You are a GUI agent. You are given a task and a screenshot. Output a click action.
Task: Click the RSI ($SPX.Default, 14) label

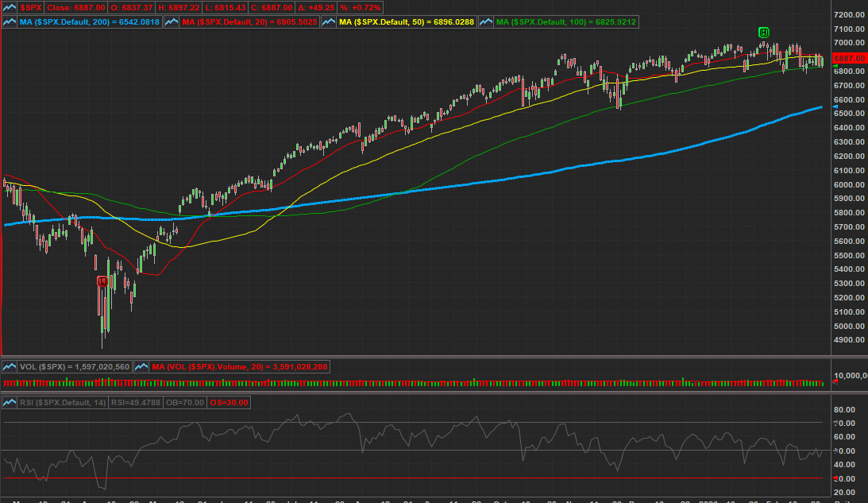point(64,403)
